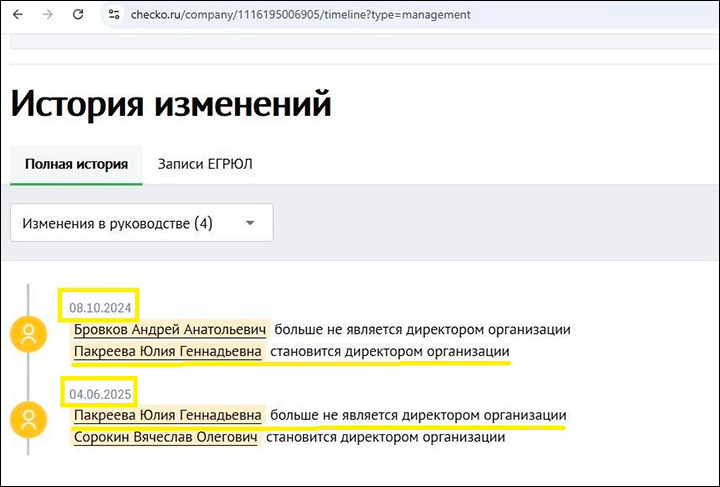
Task: Open Бровков Андрей Анатольевич link
Action: click(170, 330)
